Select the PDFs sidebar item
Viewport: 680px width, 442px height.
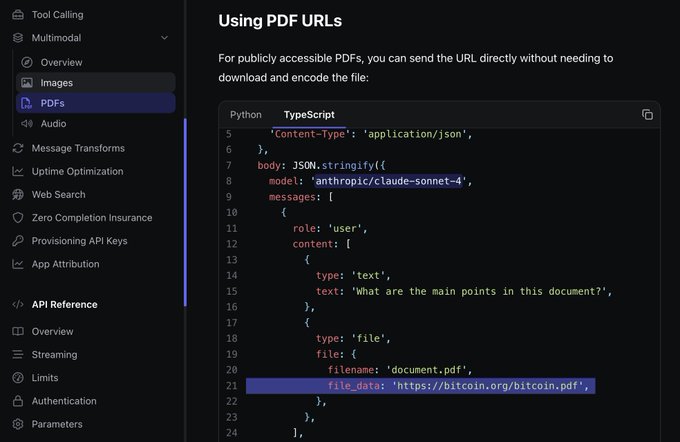click(x=52, y=103)
